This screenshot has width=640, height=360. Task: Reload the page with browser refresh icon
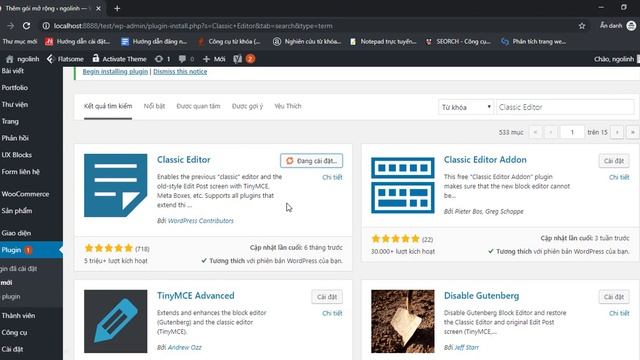click(26, 26)
